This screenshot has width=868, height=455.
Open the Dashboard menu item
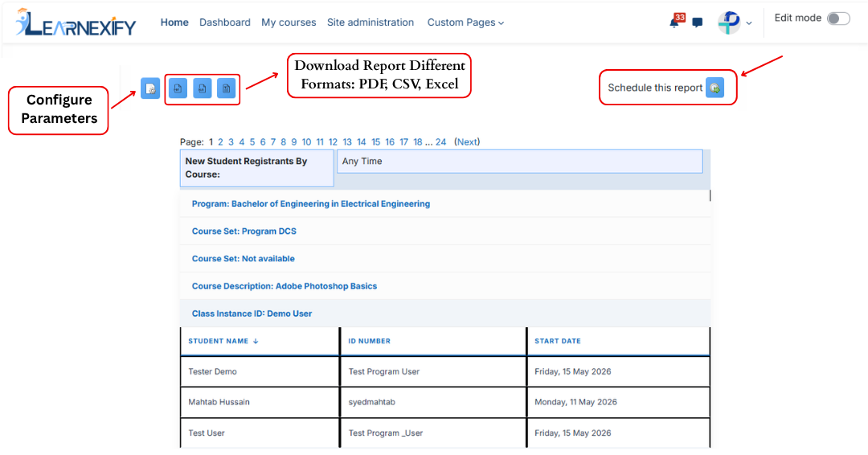(225, 23)
